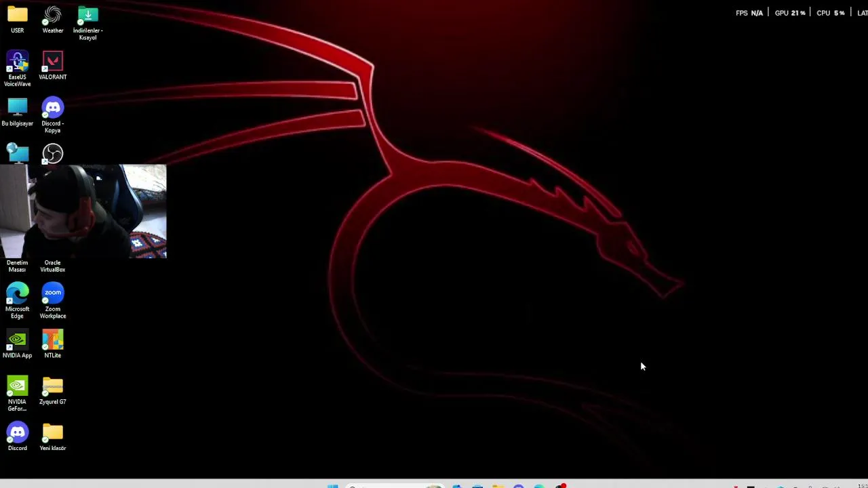
Task: Click the FPS N/A overlay readout
Action: [749, 13]
